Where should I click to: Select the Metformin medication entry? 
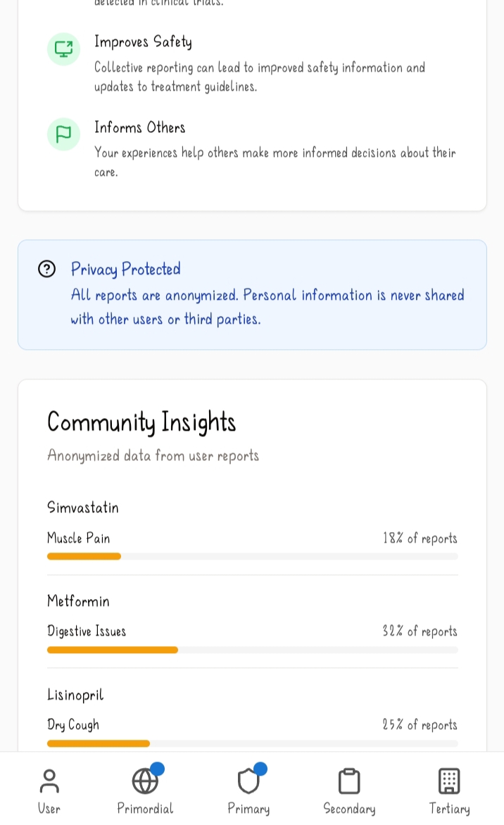[x=78, y=601]
